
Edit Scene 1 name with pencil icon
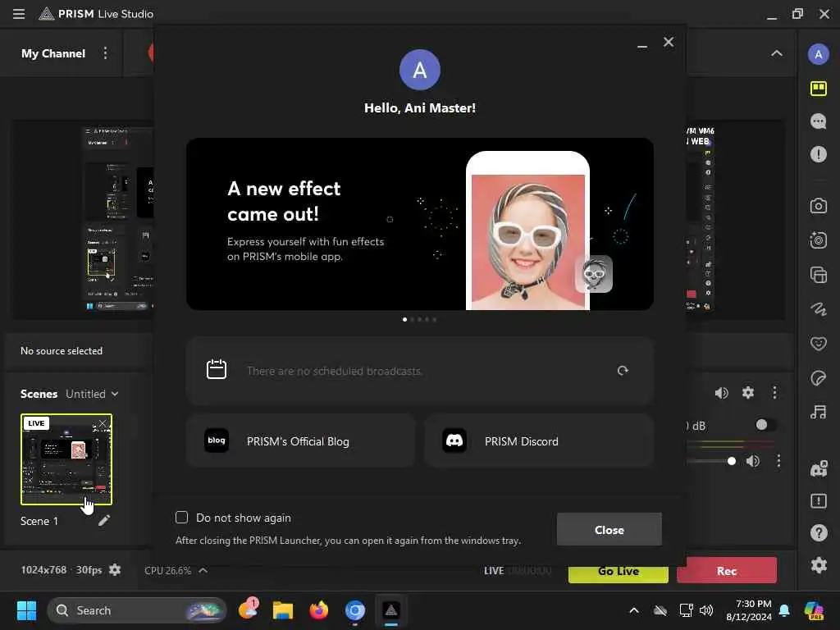(104, 520)
